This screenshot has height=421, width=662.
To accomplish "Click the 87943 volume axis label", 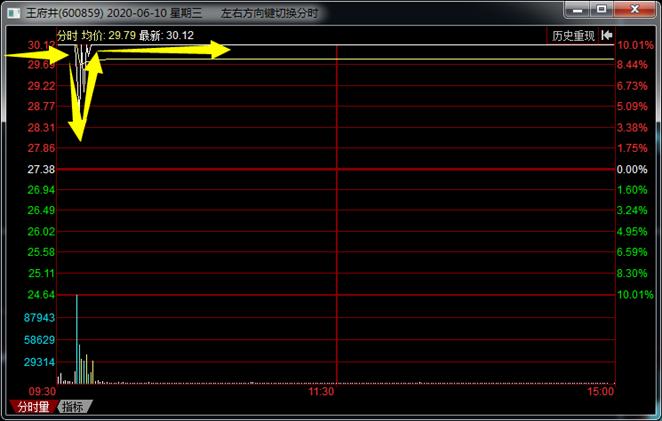I will coord(41,317).
